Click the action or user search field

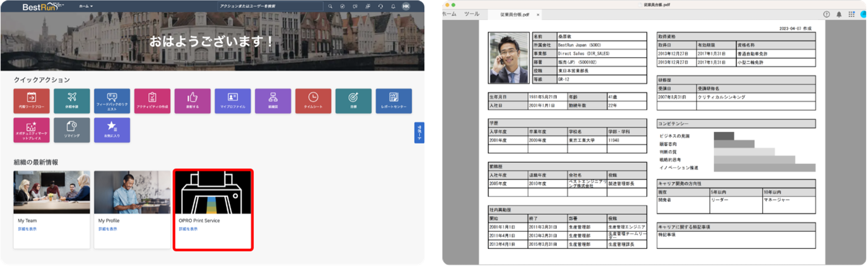(269, 7)
